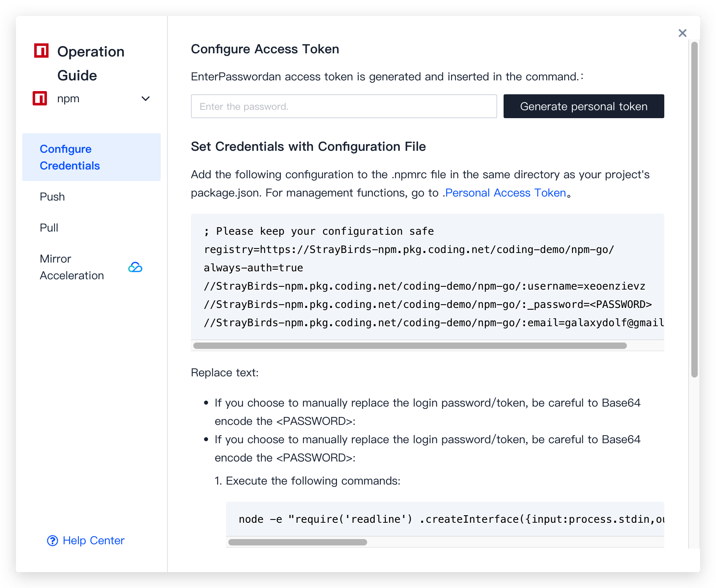
Task: Click the question mark Help Center icon
Action: [53, 541]
